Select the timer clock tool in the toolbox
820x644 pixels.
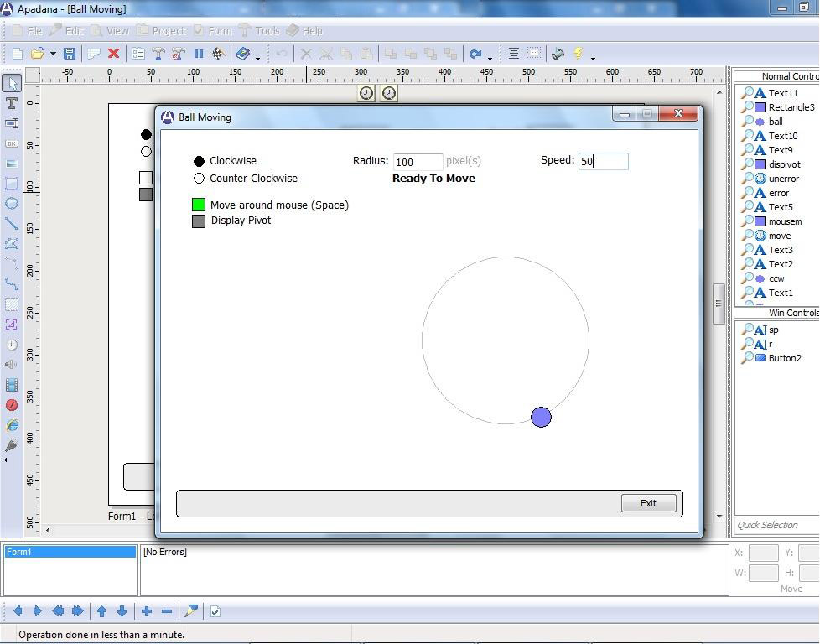pos(12,345)
